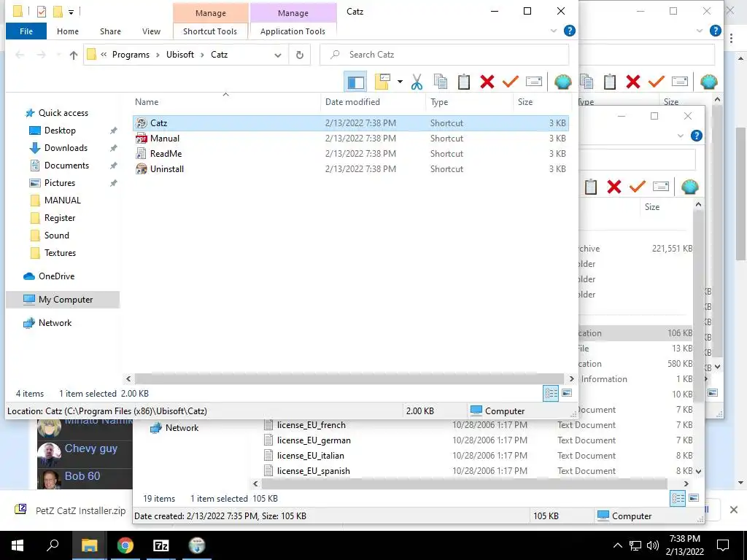Open the MANUAL folder in navigation pane
Viewport: 747px width, 560px height.
click(63, 201)
